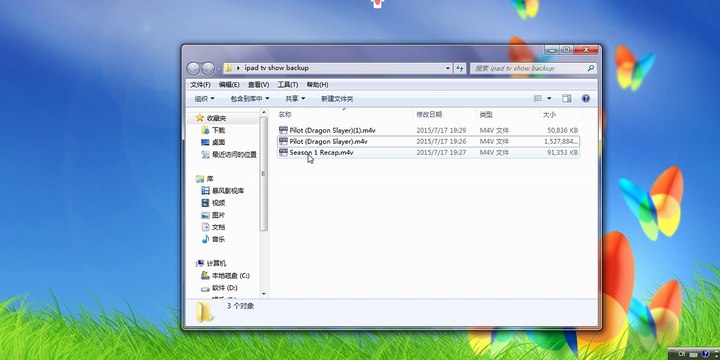This screenshot has width=720, height=360.
Task: Click the sidebar scroll up arrow
Action: click(264, 112)
